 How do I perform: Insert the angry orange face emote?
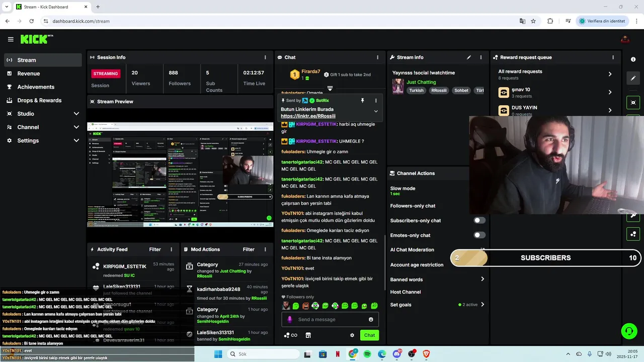[x=305, y=306]
